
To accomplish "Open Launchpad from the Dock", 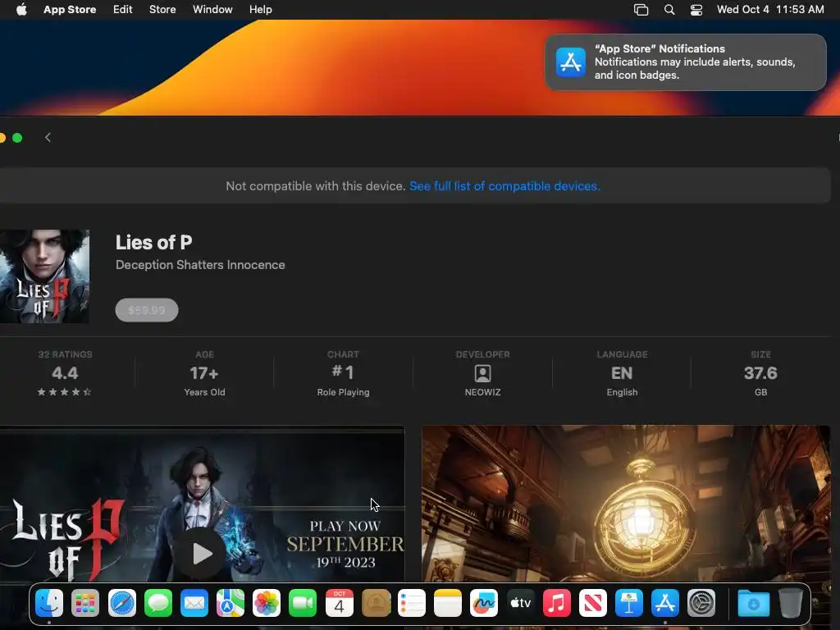I will point(85,603).
